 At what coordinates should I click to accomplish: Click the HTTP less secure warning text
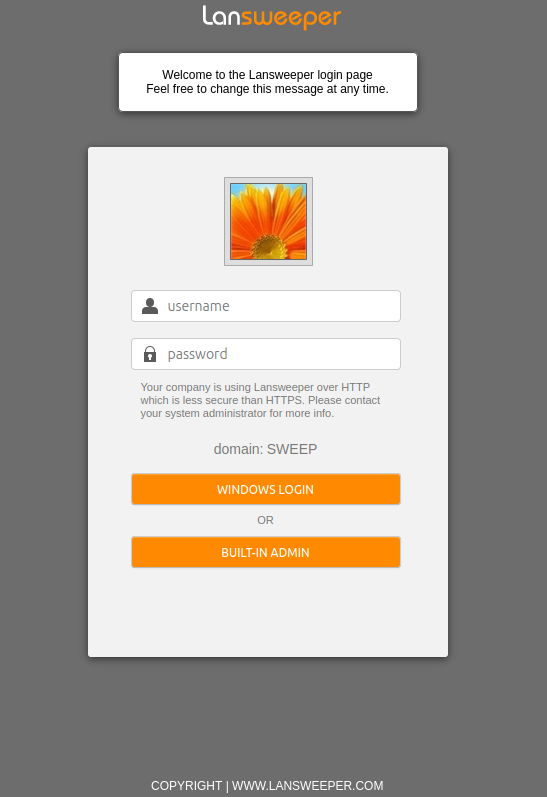point(260,400)
